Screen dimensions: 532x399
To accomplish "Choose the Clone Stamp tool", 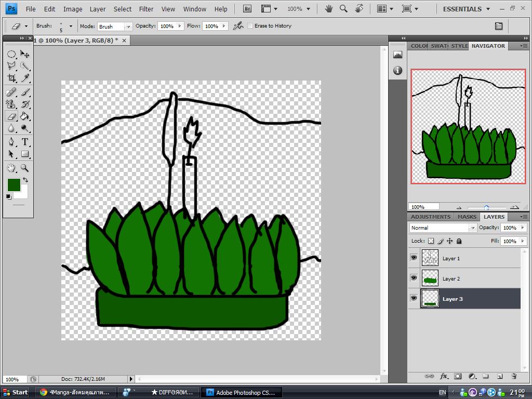I will click(11, 104).
